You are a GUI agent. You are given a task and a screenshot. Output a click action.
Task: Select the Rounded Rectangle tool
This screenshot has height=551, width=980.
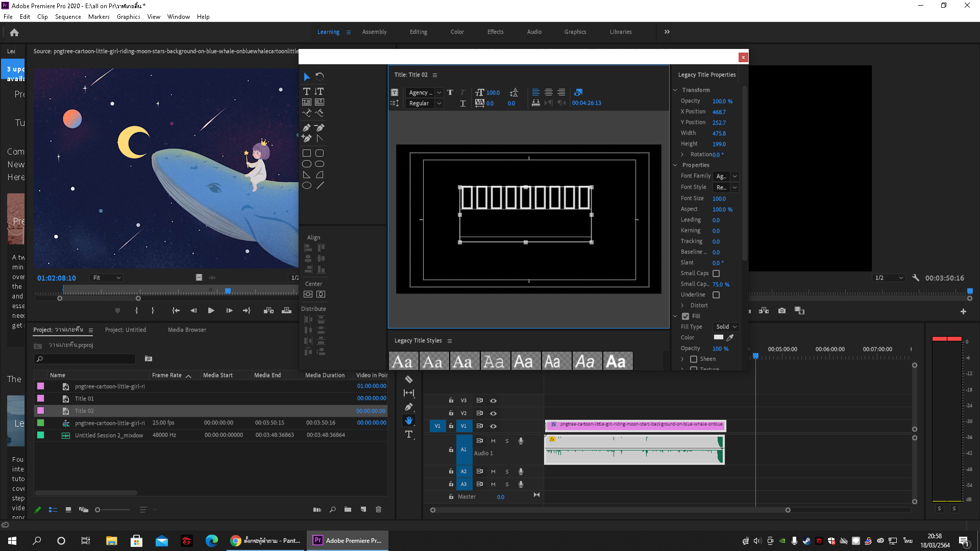pos(320,153)
